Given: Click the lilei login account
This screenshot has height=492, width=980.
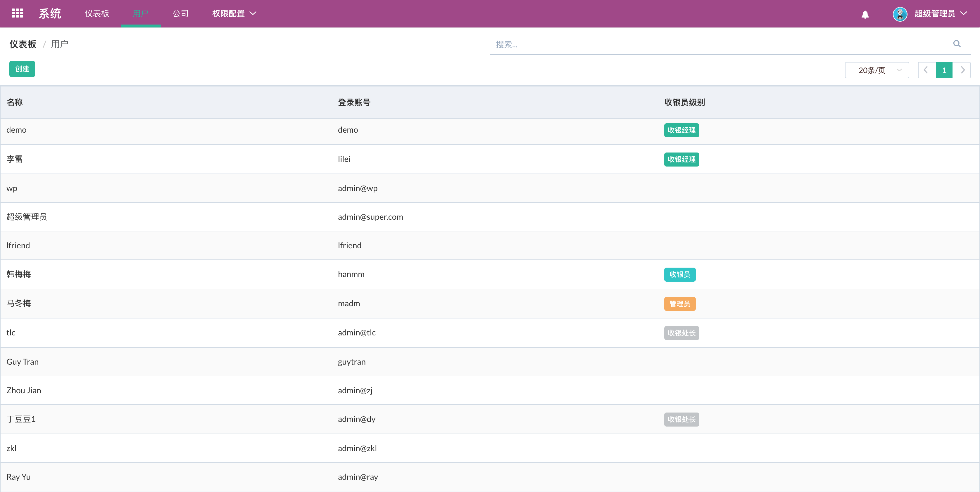Looking at the screenshot, I should [344, 159].
